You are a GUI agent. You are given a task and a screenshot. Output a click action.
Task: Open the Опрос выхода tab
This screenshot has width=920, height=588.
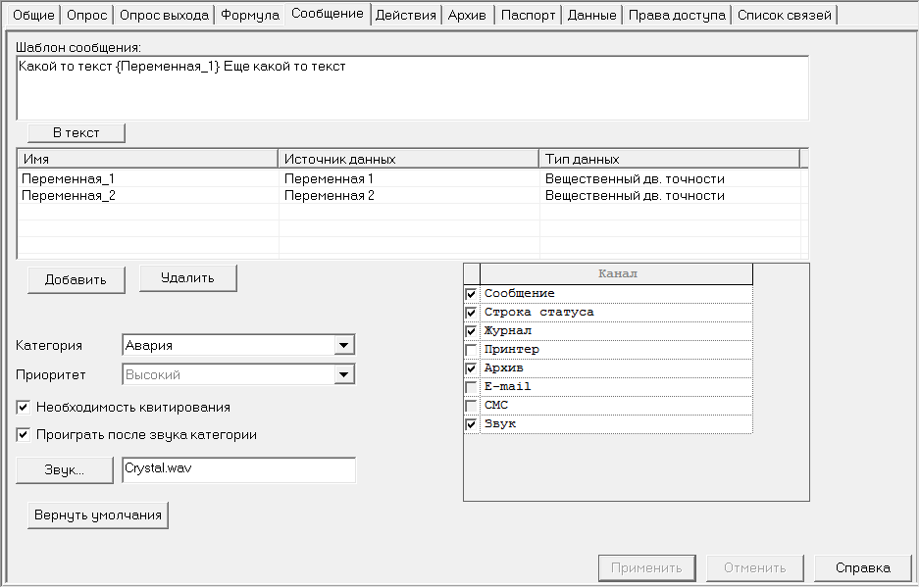click(164, 16)
